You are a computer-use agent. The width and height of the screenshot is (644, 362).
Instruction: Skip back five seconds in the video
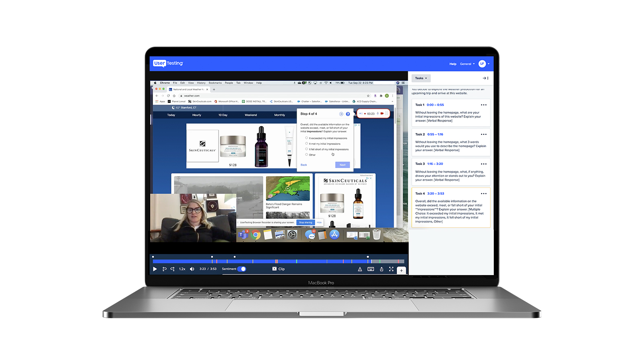click(164, 269)
